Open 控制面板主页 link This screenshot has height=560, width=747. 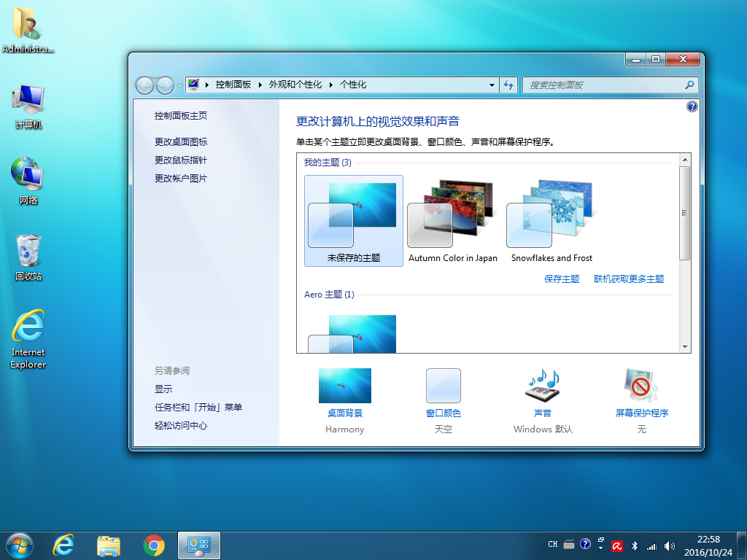tap(181, 116)
